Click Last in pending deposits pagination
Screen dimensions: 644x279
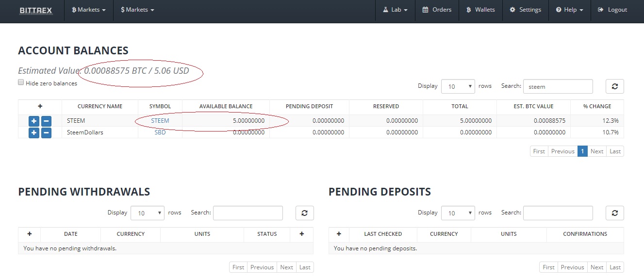[615, 267]
